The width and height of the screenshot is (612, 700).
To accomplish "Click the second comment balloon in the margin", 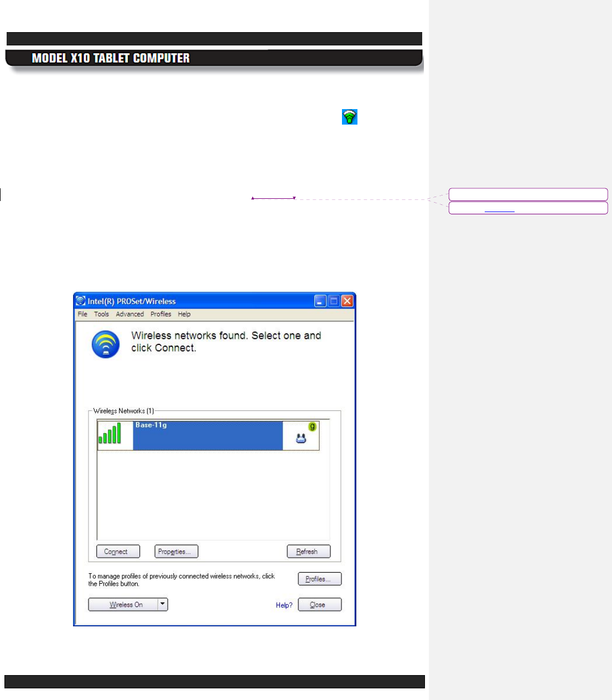I will point(528,208).
